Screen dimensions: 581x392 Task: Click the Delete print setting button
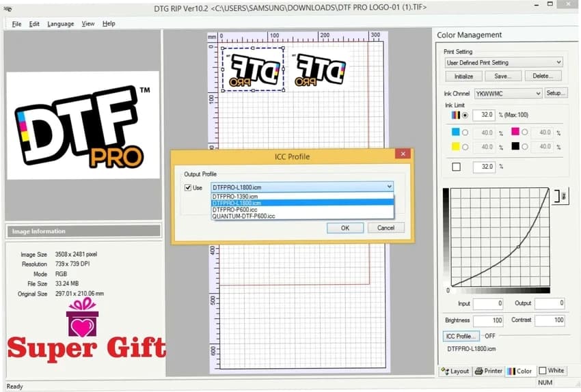543,76
